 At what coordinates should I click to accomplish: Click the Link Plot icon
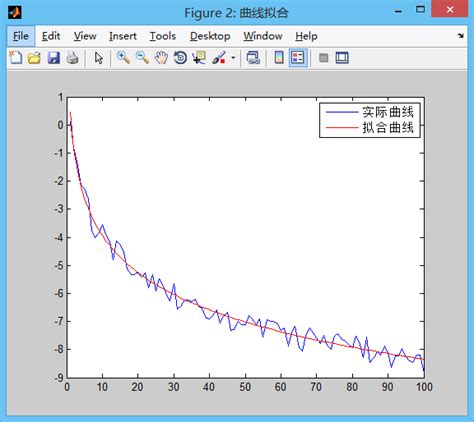coord(253,58)
